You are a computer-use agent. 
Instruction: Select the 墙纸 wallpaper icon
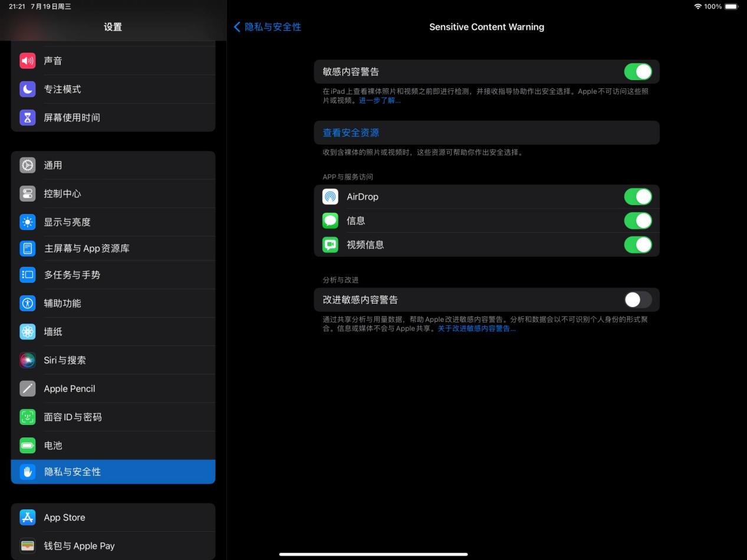[x=27, y=332]
